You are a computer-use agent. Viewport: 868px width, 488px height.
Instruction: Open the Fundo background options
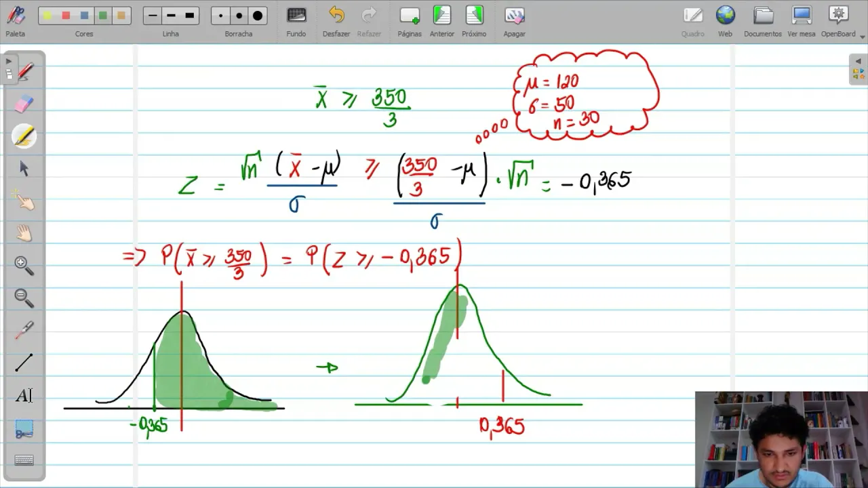pyautogui.click(x=296, y=21)
